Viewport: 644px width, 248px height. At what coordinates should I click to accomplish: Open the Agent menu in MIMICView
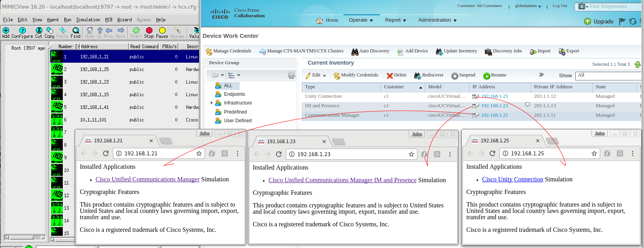(53, 20)
